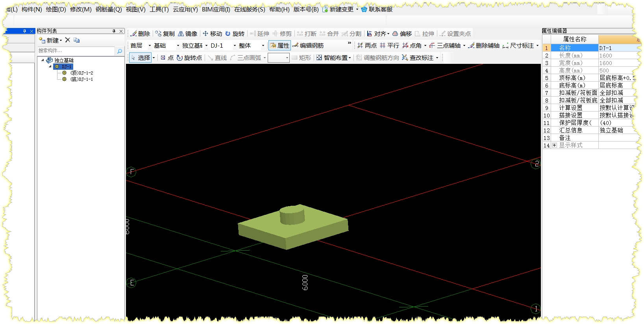
Task: Click the 删除 (delete) tool
Action: pyautogui.click(x=141, y=34)
